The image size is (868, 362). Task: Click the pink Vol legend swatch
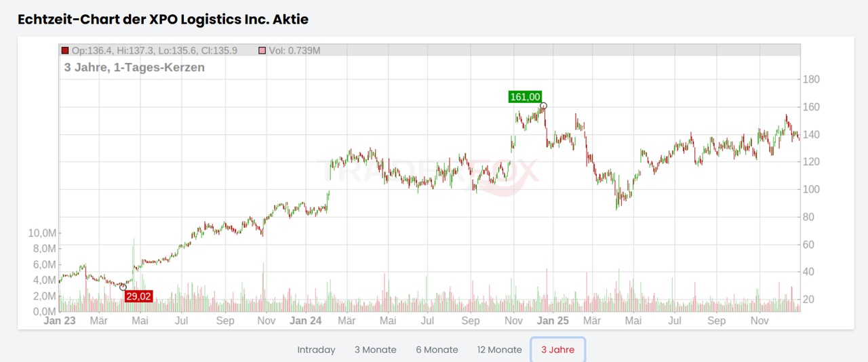point(262,50)
